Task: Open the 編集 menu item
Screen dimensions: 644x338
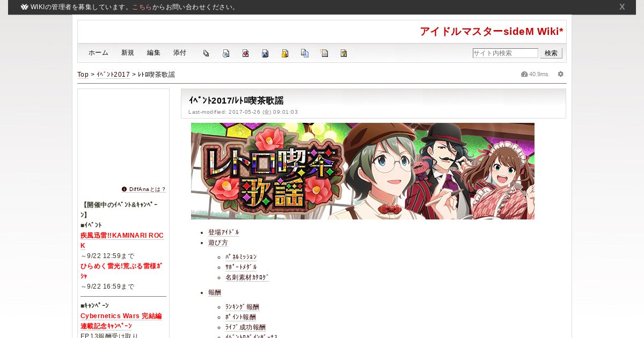Action: [153, 53]
